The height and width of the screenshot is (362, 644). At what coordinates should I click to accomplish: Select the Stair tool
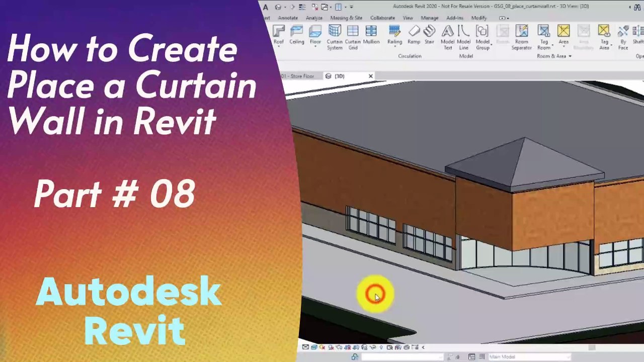[x=429, y=35]
